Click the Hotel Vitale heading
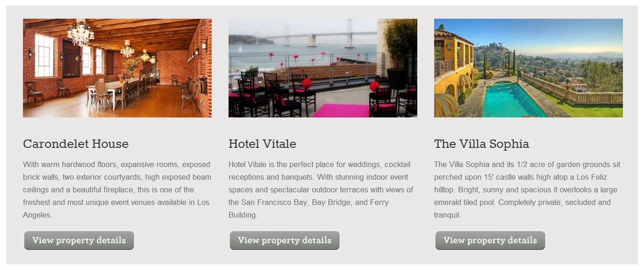This screenshot has width=644, height=270. tap(262, 144)
